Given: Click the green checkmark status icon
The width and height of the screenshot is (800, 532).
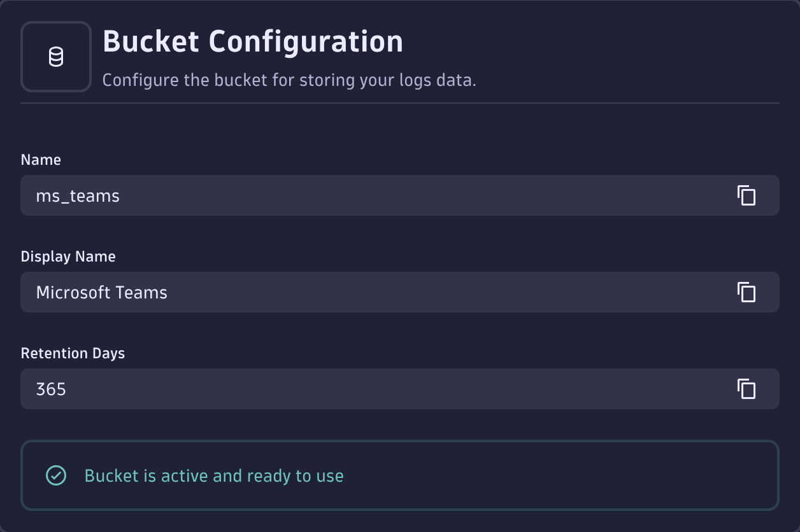Looking at the screenshot, I should [x=56, y=475].
